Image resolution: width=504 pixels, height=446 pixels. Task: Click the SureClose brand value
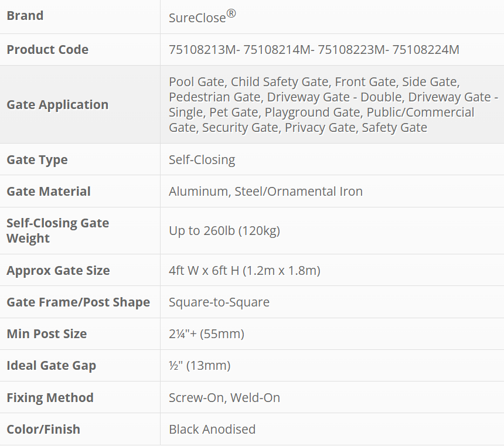(x=202, y=17)
